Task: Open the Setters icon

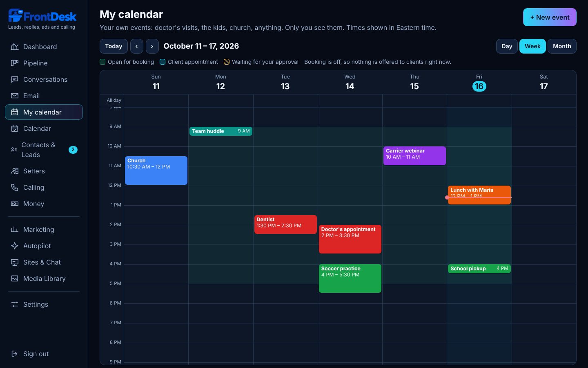Action: [x=15, y=171]
